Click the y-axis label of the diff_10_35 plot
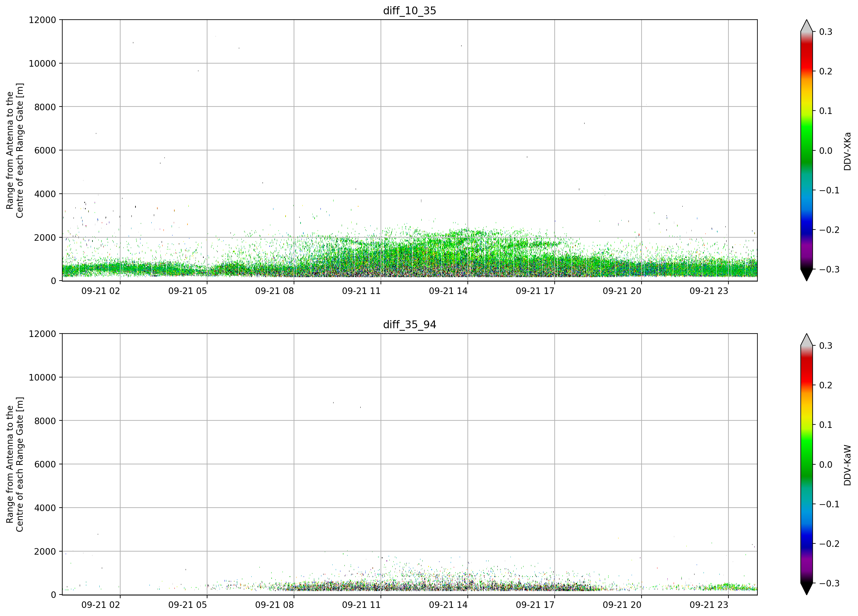Screen dimensions: 858x616 [x=15, y=150]
